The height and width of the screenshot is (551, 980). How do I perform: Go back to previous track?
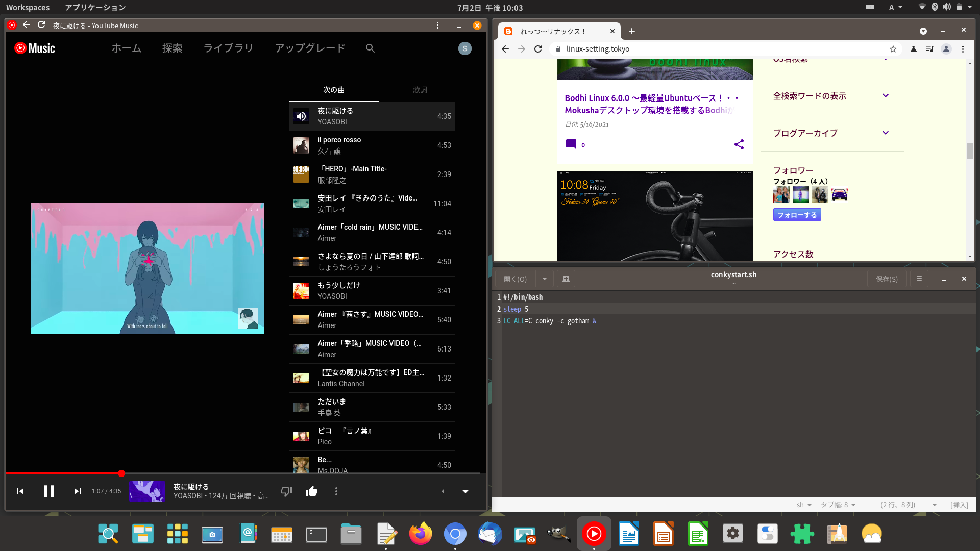tap(20, 491)
